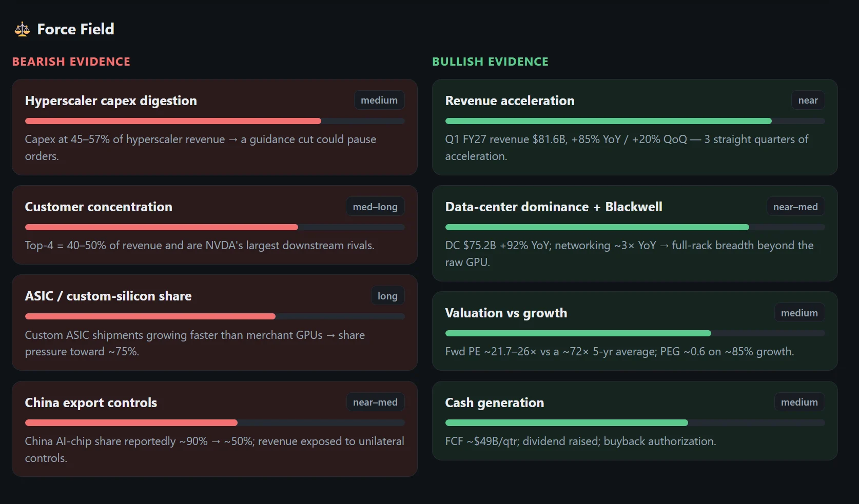This screenshot has width=859, height=504.
Task: Select the Revenue acceleration title
Action: pos(510,100)
